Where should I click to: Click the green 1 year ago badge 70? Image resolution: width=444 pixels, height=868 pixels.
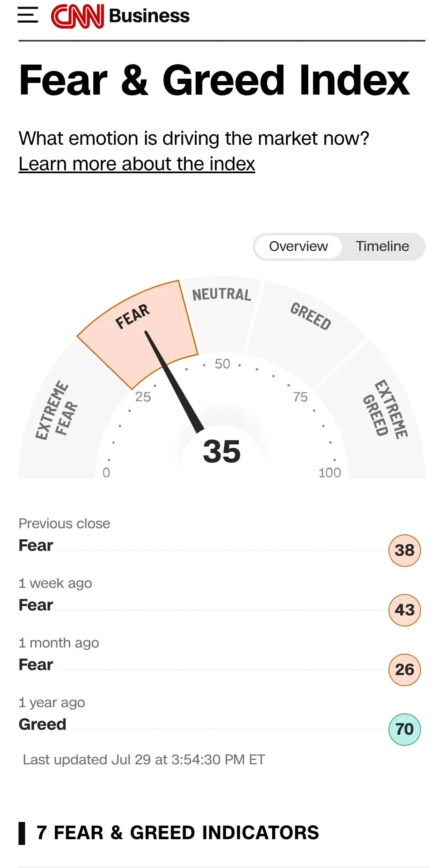tap(405, 729)
